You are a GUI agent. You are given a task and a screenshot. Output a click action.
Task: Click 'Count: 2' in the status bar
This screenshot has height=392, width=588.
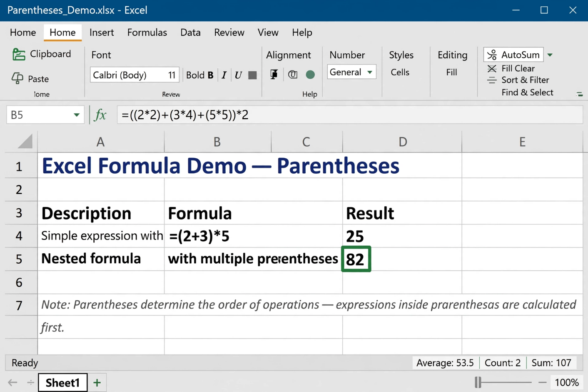502,363
